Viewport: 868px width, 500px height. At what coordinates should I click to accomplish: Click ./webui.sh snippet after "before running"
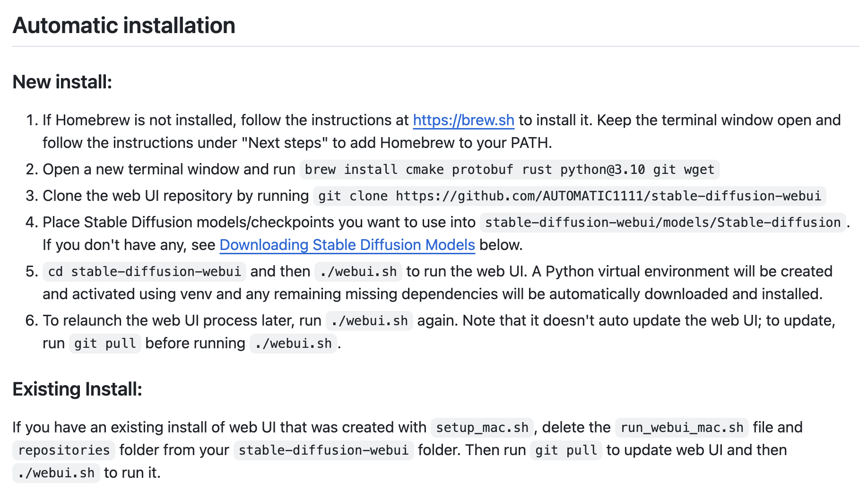[293, 344]
